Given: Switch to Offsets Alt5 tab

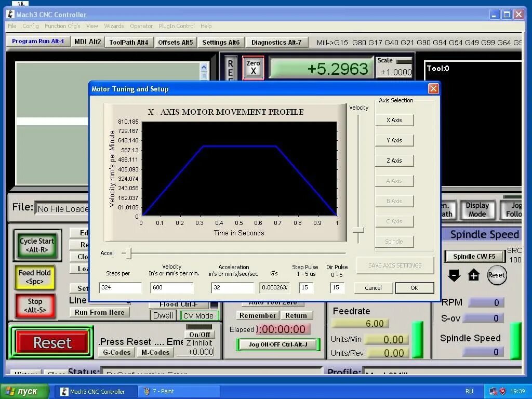Looking at the screenshot, I should 176,43.
